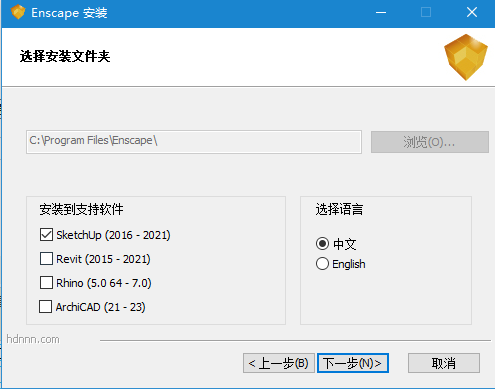Tick the ArchiCAD (21 - 23) checkbox
The height and width of the screenshot is (389, 495).
coord(45,307)
